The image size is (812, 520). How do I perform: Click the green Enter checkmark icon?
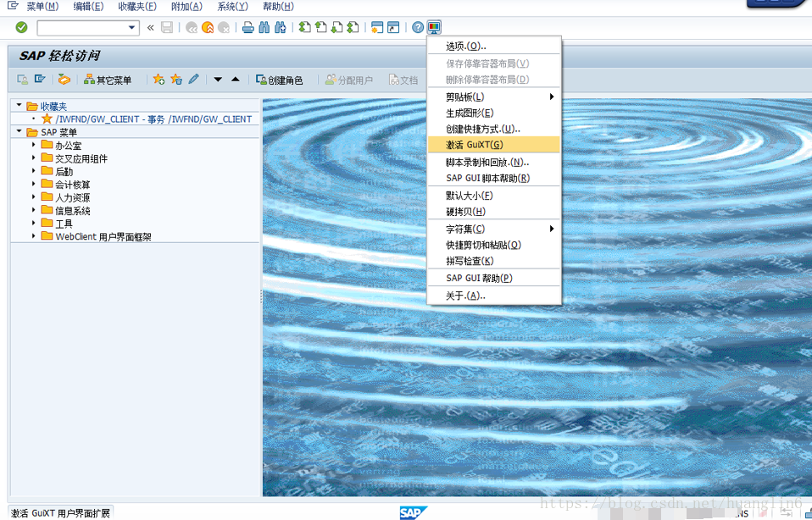[x=21, y=27]
